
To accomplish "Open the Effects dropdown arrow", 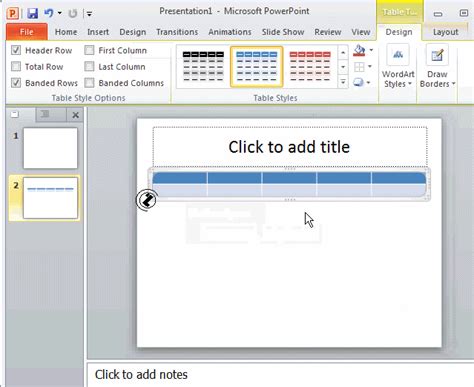I will pyautogui.click(x=369, y=82).
